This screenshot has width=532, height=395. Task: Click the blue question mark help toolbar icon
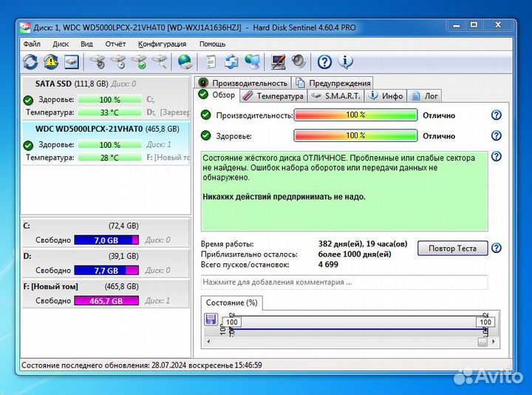pyautogui.click(x=324, y=61)
